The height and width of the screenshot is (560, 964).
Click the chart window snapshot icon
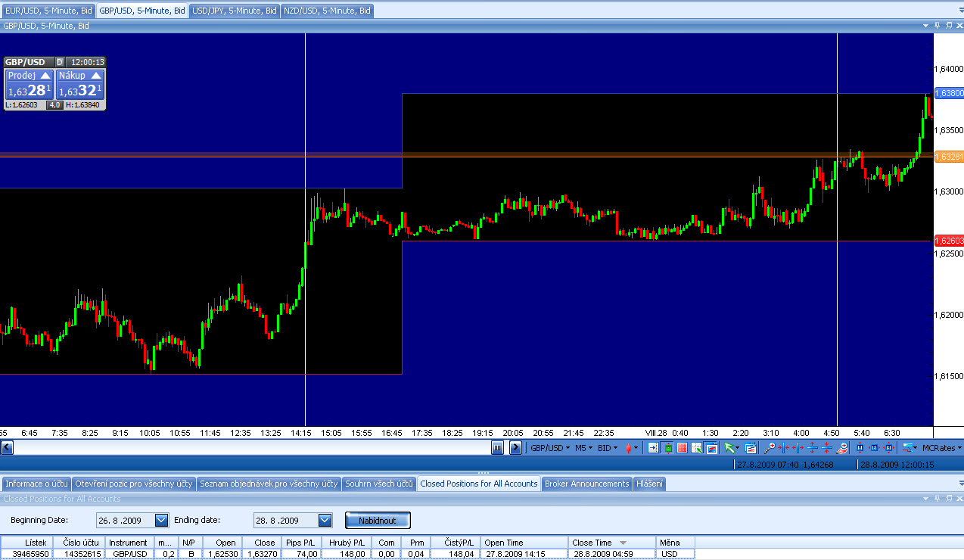pyautogui.click(x=712, y=448)
